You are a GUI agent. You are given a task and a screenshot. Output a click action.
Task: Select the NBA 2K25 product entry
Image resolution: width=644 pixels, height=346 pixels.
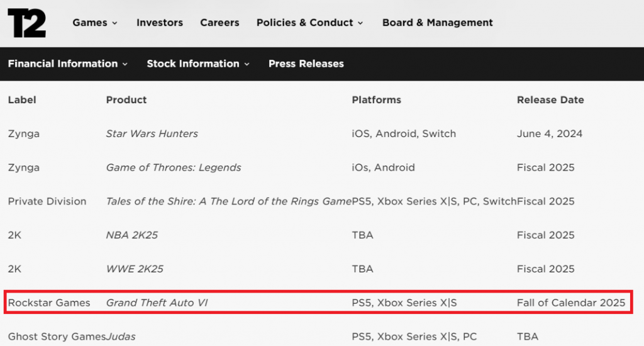click(131, 235)
